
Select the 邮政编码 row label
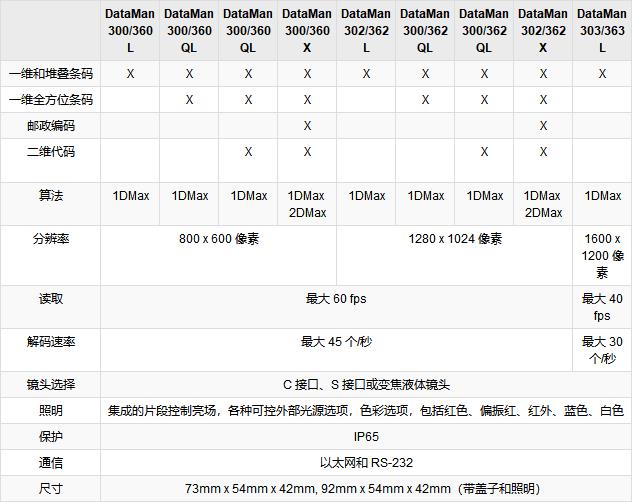51,126
